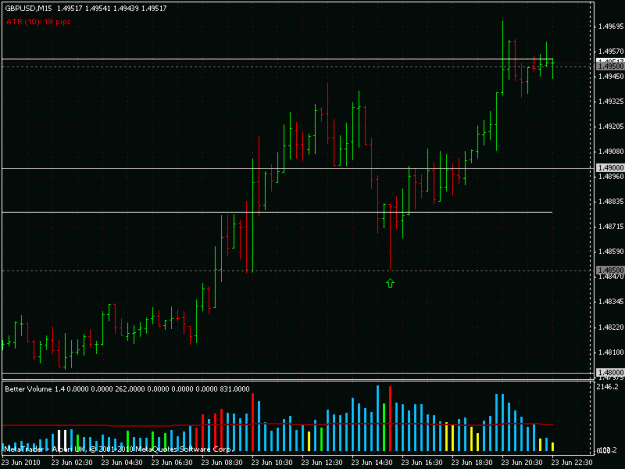The width and height of the screenshot is (625, 469).
Task: Click the red ATR (10): 18 pips label
Action: [38, 22]
